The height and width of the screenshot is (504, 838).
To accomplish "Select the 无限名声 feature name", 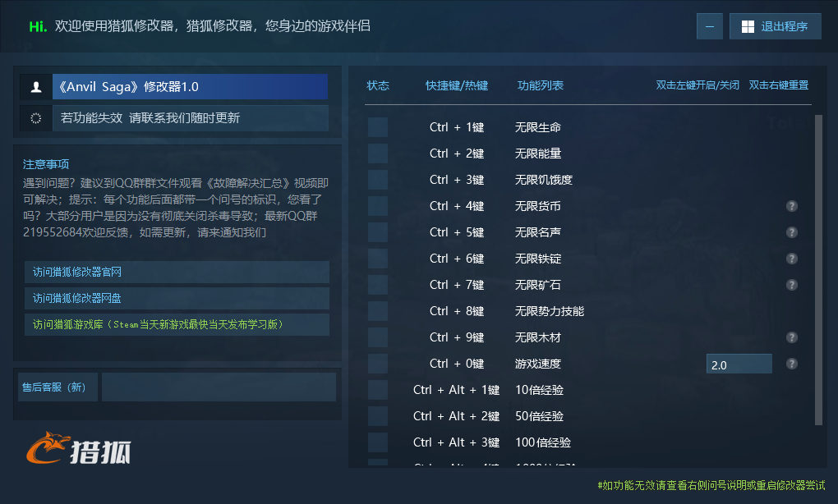I will (x=537, y=232).
